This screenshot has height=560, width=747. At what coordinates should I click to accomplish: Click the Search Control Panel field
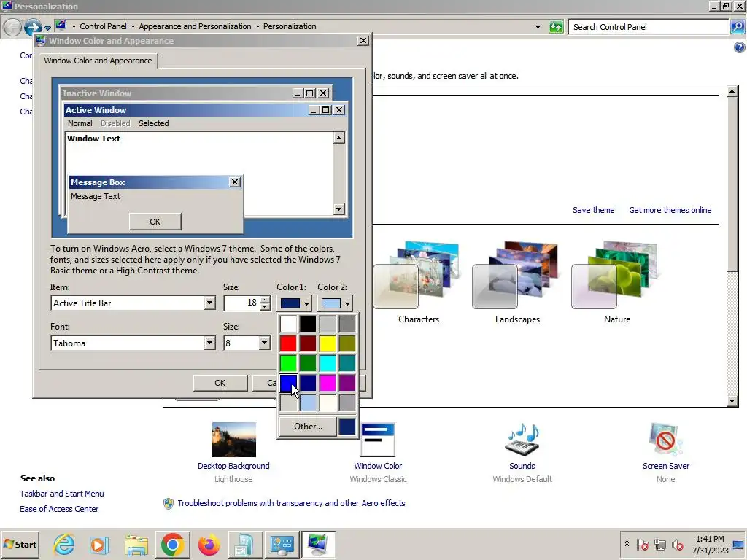(649, 27)
